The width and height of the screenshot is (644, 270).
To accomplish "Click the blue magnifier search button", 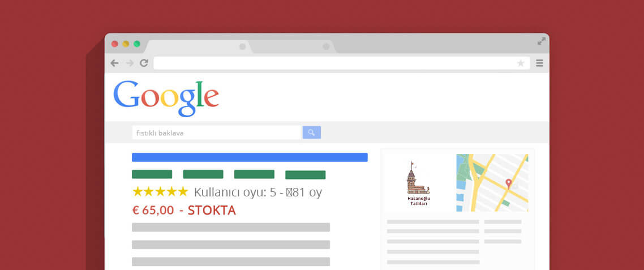I will click(312, 132).
